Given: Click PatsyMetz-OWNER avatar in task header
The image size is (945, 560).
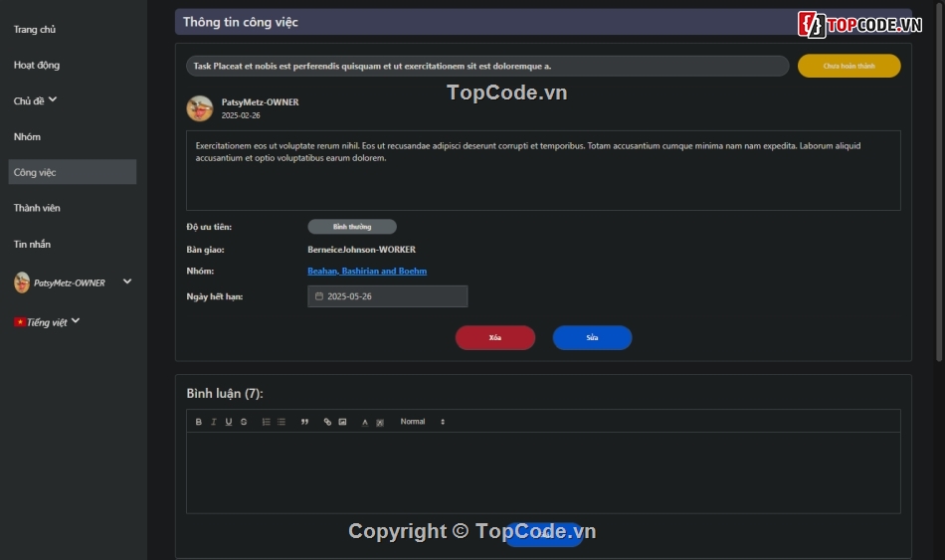Looking at the screenshot, I should pos(200,108).
